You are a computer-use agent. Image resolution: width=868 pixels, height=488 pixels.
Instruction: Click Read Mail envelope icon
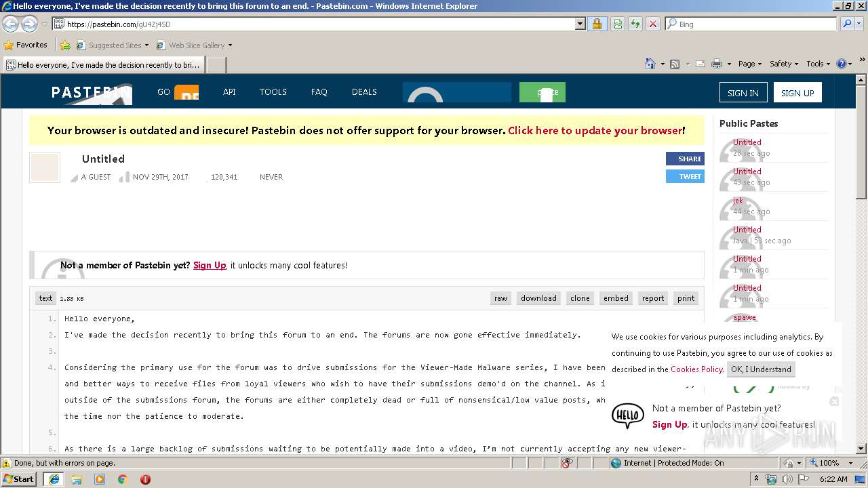click(x=701, y=64)
